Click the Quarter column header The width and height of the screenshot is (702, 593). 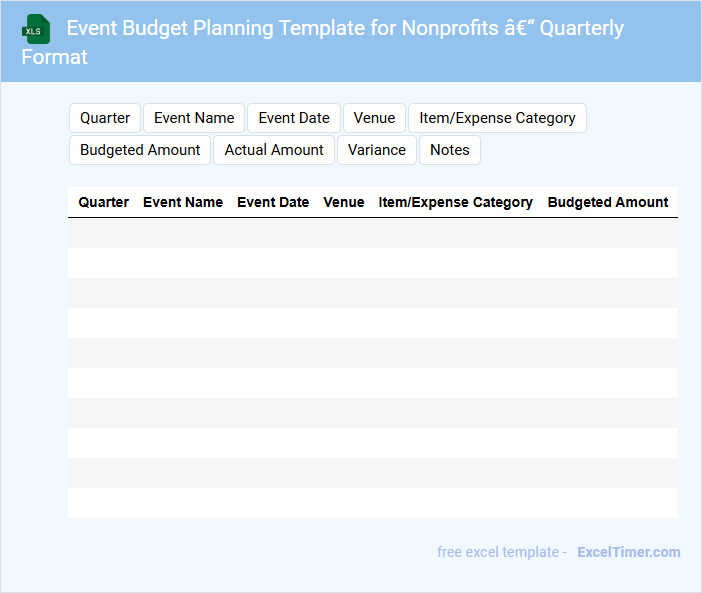[104, 202]
